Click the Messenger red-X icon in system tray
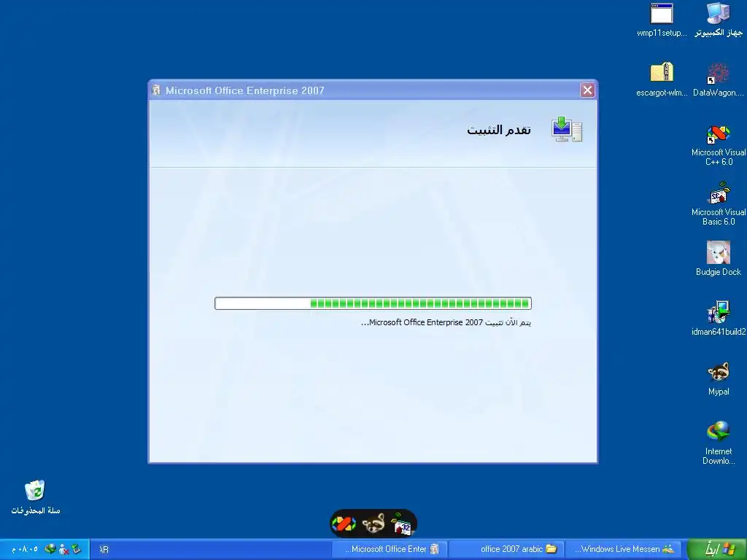 (x=64, y=549)
